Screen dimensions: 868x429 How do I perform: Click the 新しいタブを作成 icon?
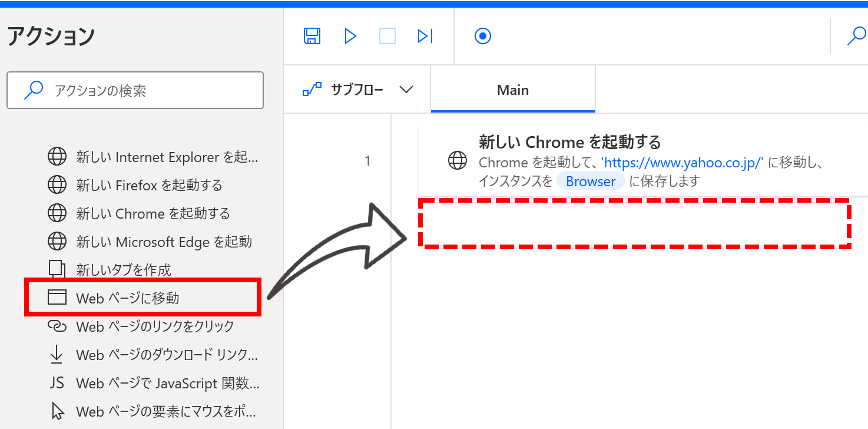coord(57,269)
